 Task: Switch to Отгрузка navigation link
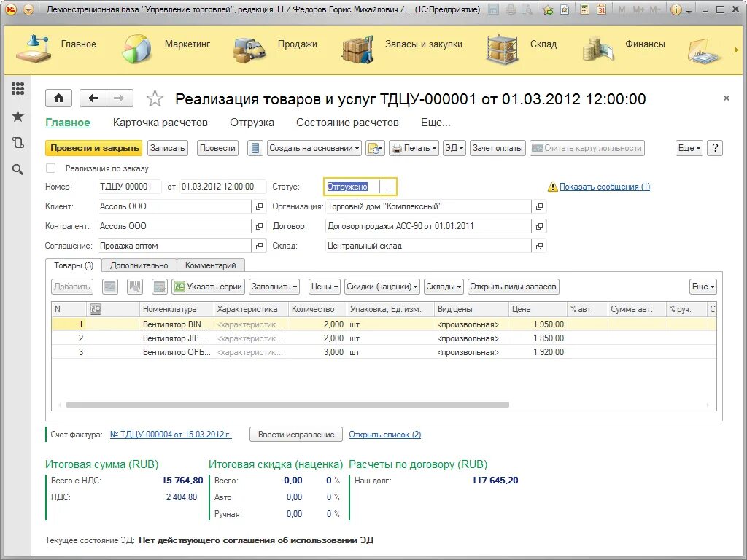[x=252, y=122]
